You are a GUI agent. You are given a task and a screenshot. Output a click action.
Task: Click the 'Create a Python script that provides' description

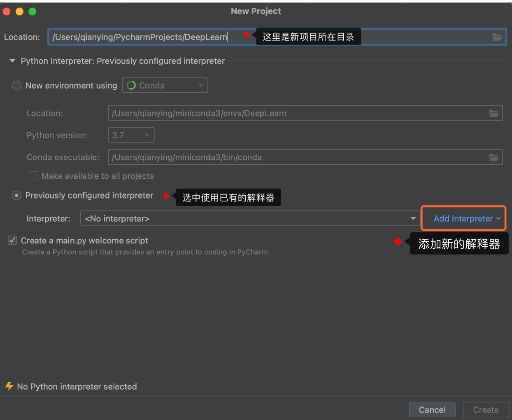[146, 252]
